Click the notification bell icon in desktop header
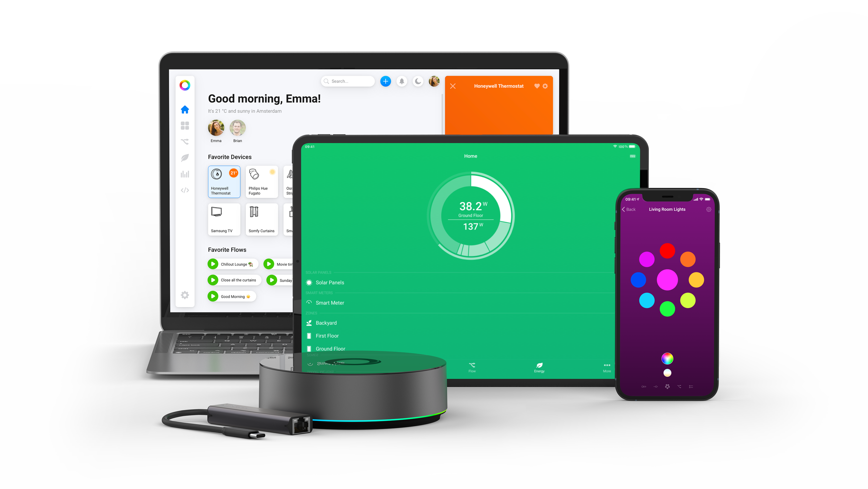868x489 pixels. coord(401,82)
